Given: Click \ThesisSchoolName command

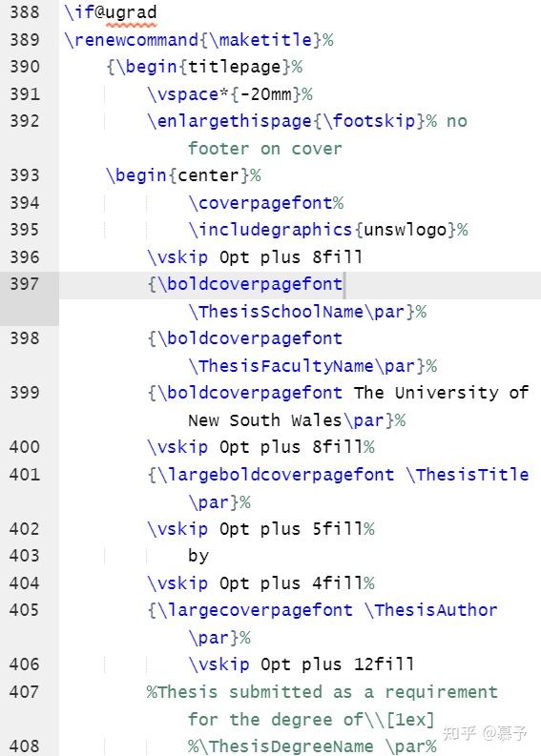Looking at the screenshot, I should point(276,312).
